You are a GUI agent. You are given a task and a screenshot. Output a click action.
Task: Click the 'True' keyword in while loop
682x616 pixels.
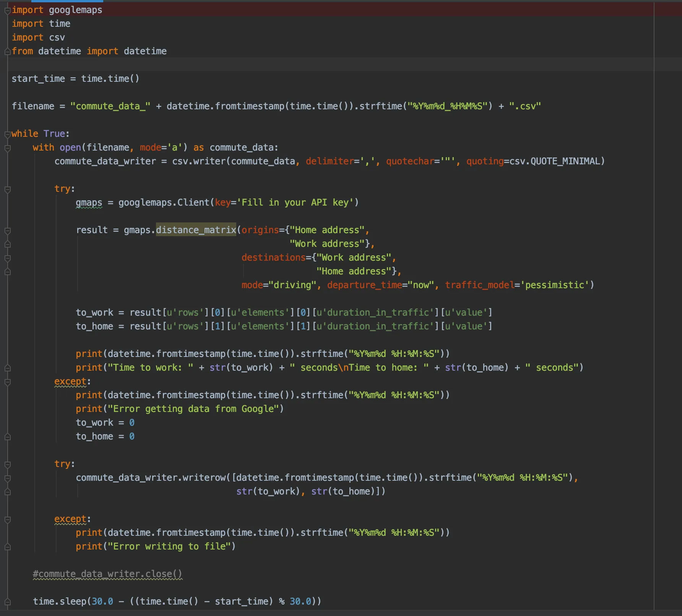point(54,134)
